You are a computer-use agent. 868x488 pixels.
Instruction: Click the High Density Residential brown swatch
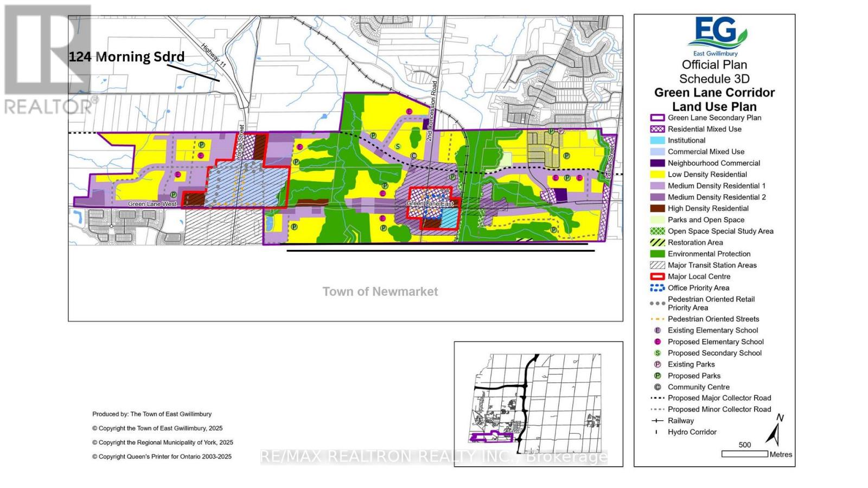point(658,208)
